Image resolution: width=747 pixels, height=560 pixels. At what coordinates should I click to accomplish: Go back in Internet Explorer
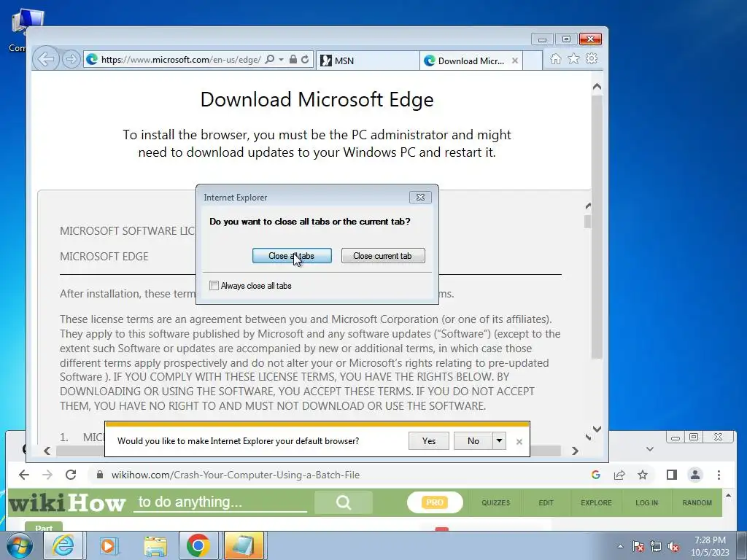coord(46,59)
